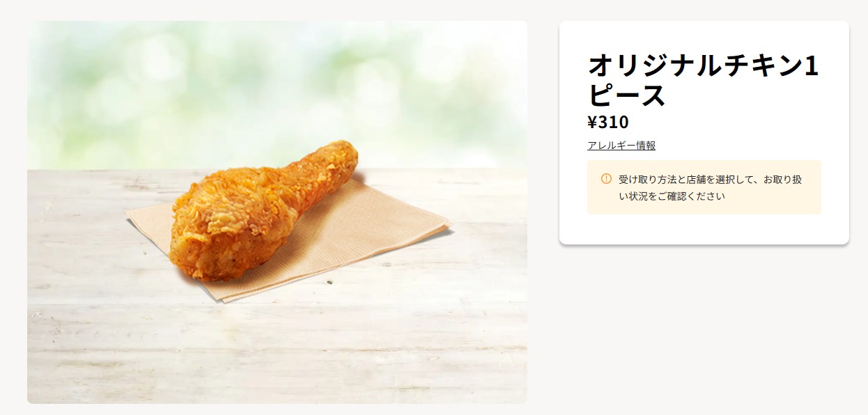The height and width of the screenshot is (415, 868).
Task: Click the お取り扱 text in the notice
Action: tap(782, 180)
